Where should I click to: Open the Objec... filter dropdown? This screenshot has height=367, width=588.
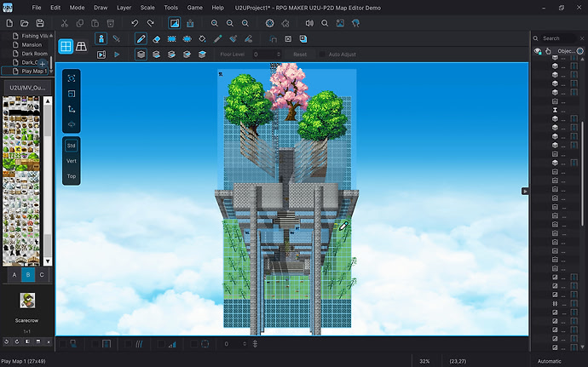[567, 51]
